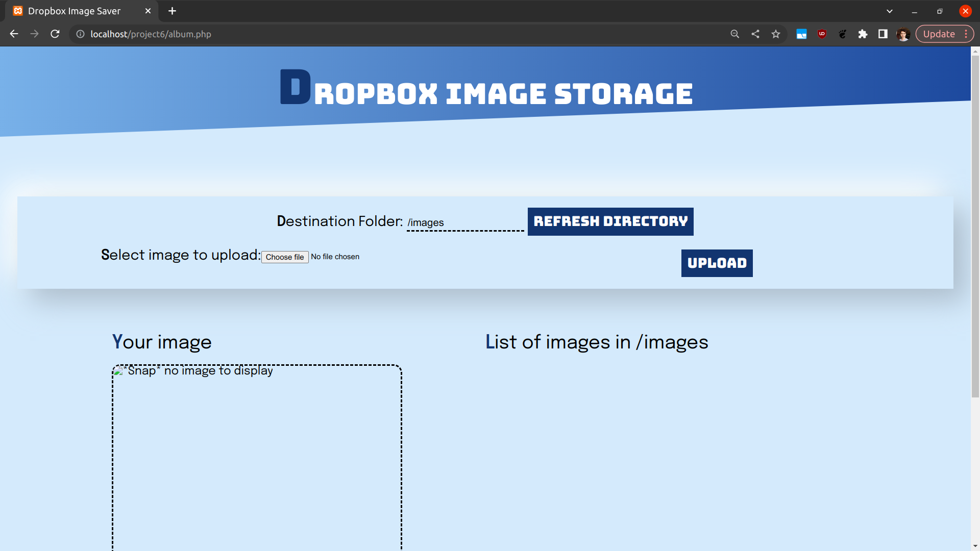The width and height of the screenshot is (980, 551).
Task: Click the Upload button
Action: (x=717, y=263)
